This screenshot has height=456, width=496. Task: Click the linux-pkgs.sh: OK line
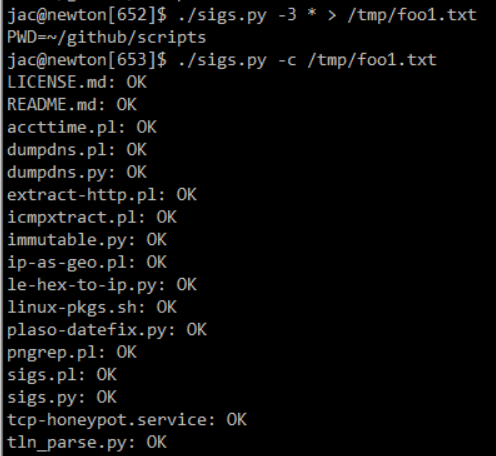point(92,308)
